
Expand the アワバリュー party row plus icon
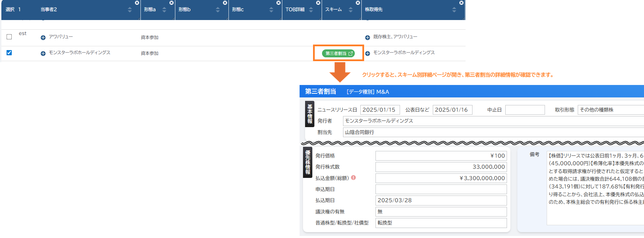pyautogui.click(x=43, y=38)
